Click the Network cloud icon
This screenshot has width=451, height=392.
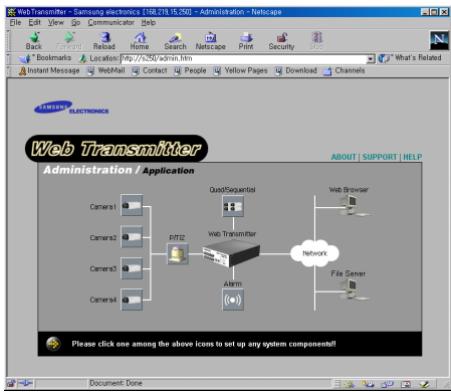[315, 253]
